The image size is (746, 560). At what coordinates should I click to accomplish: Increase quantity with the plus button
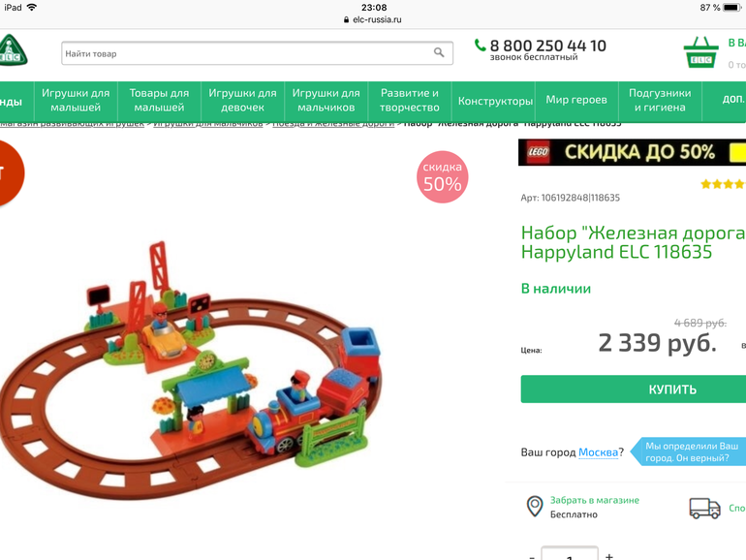click(609, 556)
